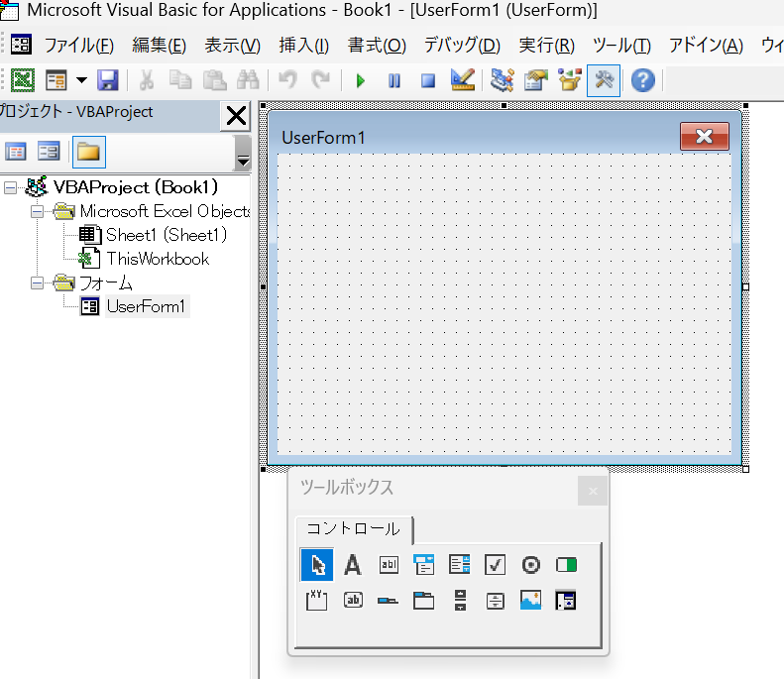Open the アドイン(A) menu

pos(706,46)
